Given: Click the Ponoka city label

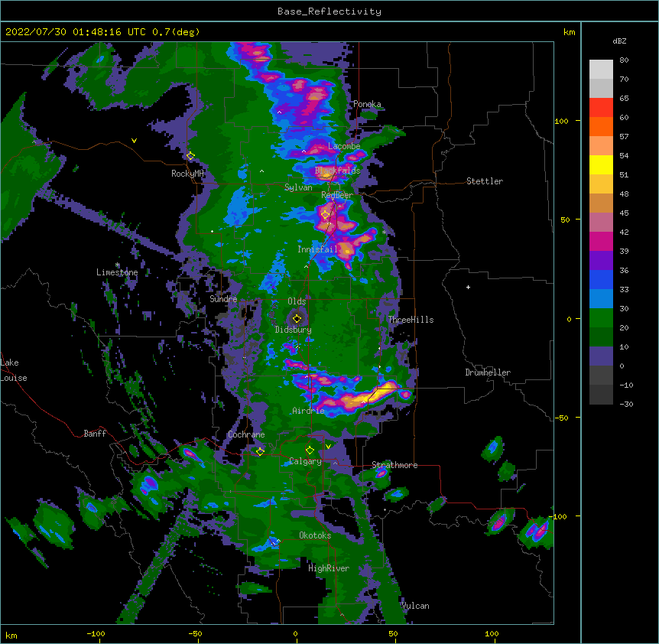Looking at the screenshot, I should (x=367, y=104).
